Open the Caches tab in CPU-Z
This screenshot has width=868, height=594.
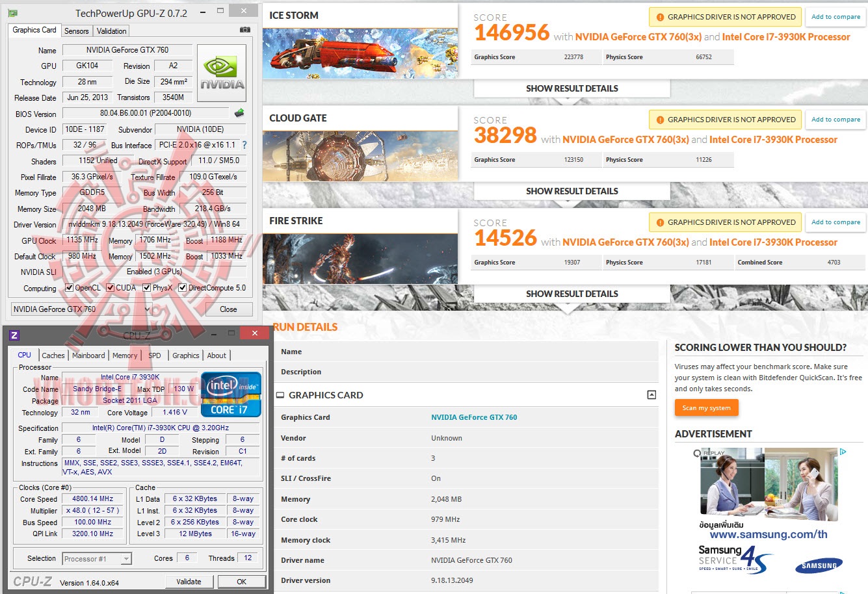pyautogui.click(x=53, y=355)
